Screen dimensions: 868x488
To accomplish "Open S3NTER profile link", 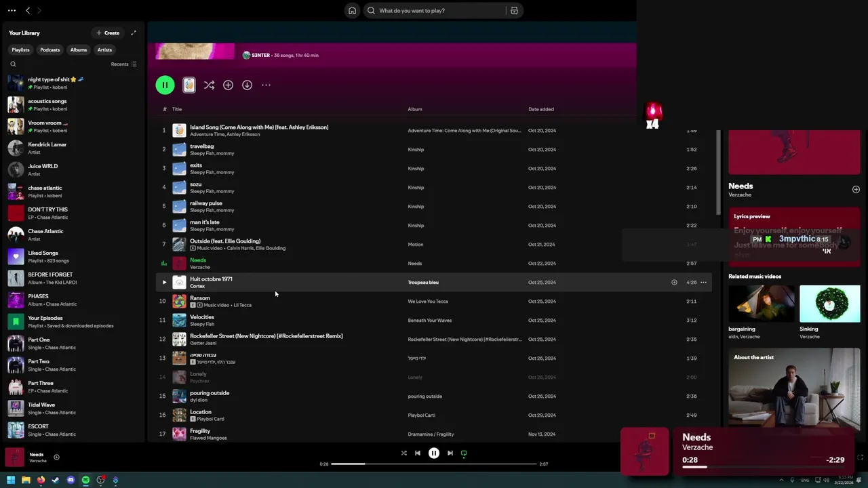I will pos(260,56).
